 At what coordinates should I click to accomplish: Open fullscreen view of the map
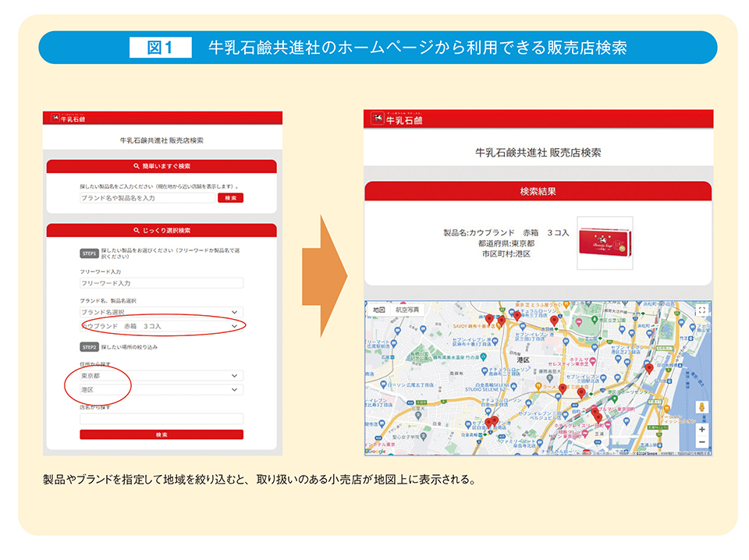click(x=701, y=310)
